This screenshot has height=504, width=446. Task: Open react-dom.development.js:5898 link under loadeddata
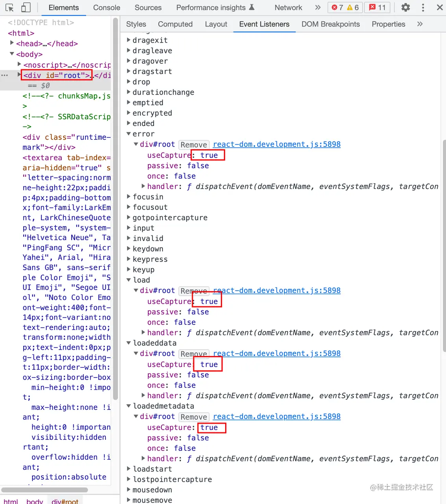[x=277, y=353]
